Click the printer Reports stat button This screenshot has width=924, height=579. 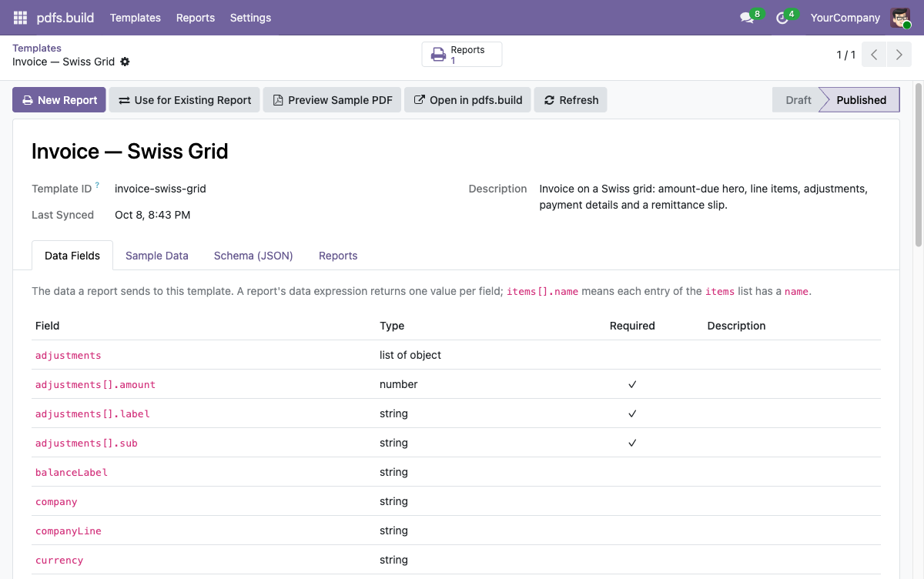[x=461, y=55]
